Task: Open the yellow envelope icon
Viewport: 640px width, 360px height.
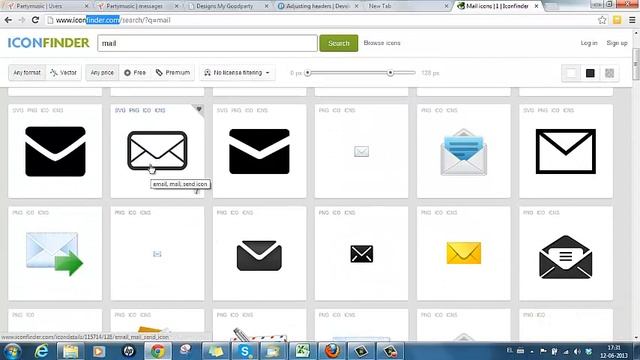Action: [x=464, y=253]
